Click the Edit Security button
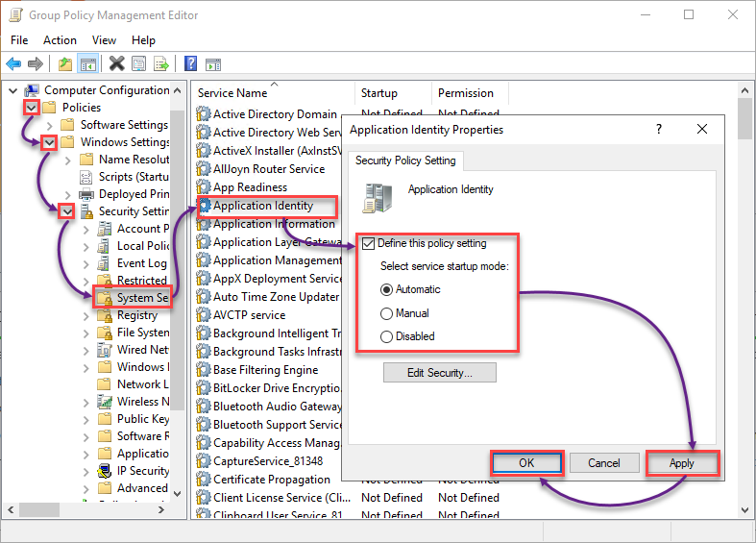 tap(440, 373)
